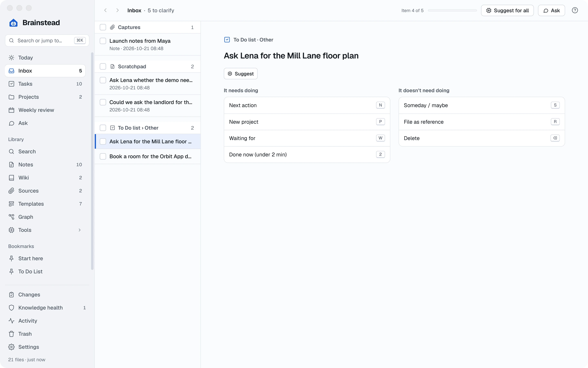
Task: Check Book a room for Orbit App item
Action: tap(103, 156)
